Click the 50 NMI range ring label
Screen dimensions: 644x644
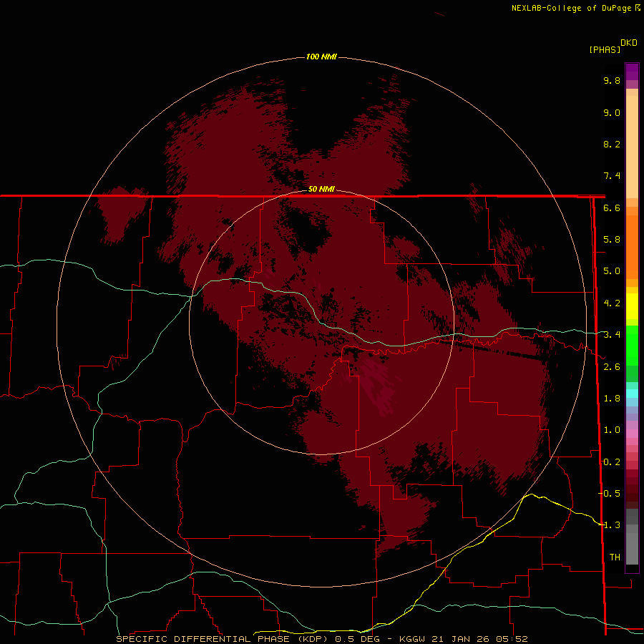pyautogui.click(x=321, y=189)
